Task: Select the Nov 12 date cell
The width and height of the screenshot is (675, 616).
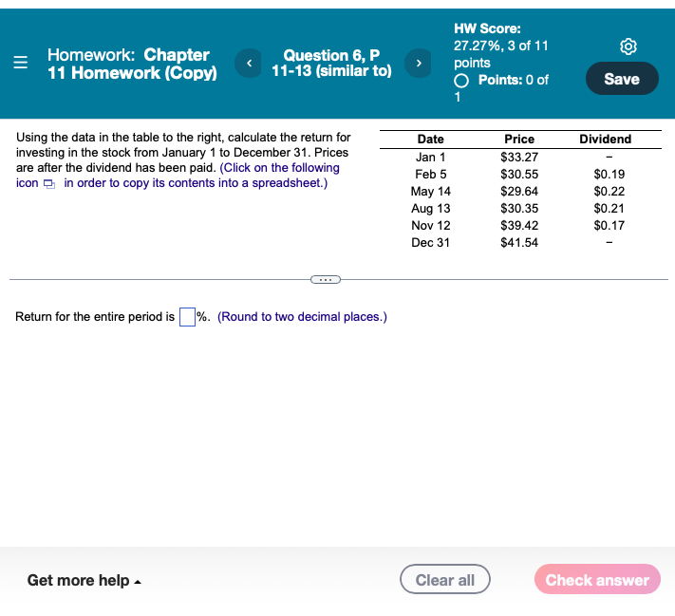Action: tap(430, 226)
